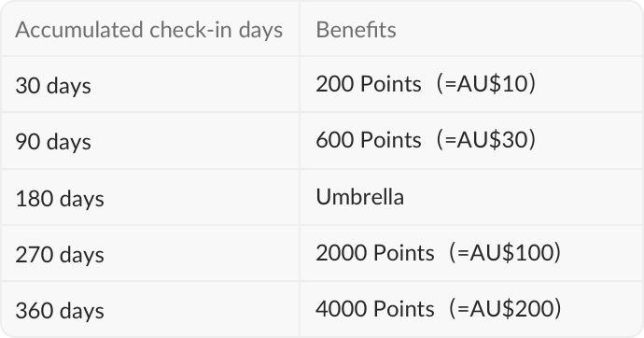Select the '360 days' cell
Viewport: 644px width, 338px height.
click(x=150, y=309)
